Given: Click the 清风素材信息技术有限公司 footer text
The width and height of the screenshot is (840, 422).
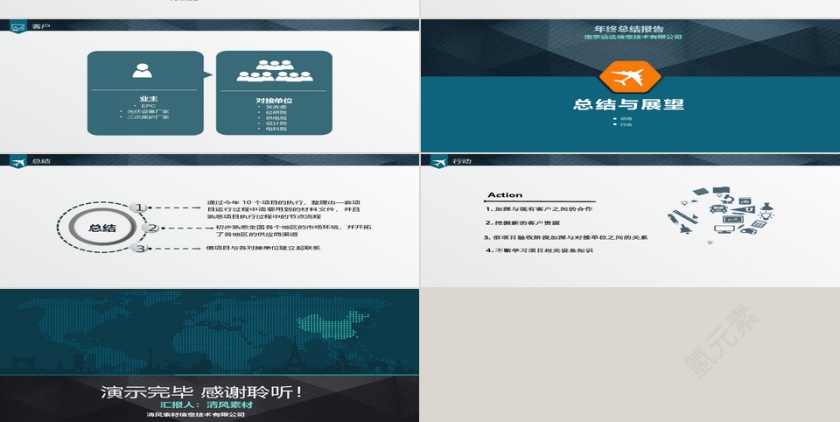Looking at the screenshot, I should 196,415.
